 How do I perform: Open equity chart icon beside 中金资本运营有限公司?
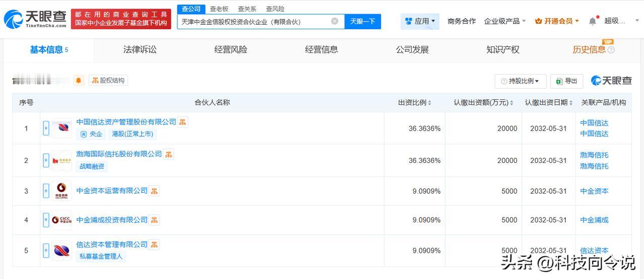point(154,191)
